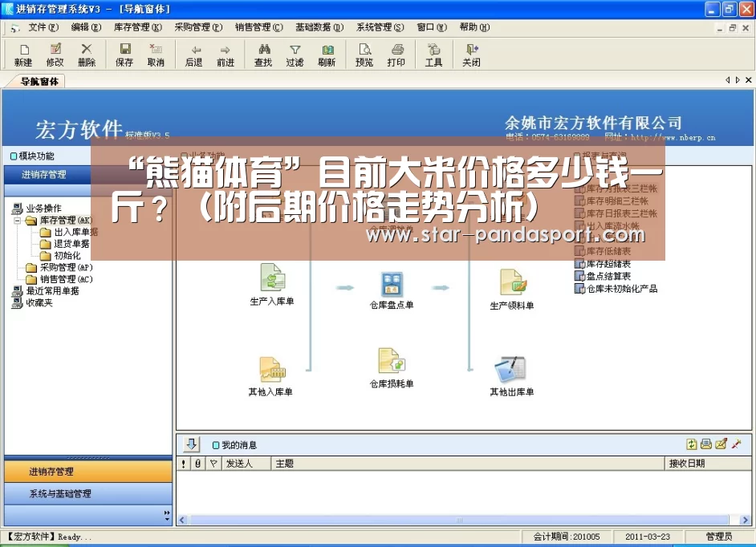The width and height of the screenshot is (756, 547).
Task: Open the 库存超储表 report link
Action: tap(603, 264)
